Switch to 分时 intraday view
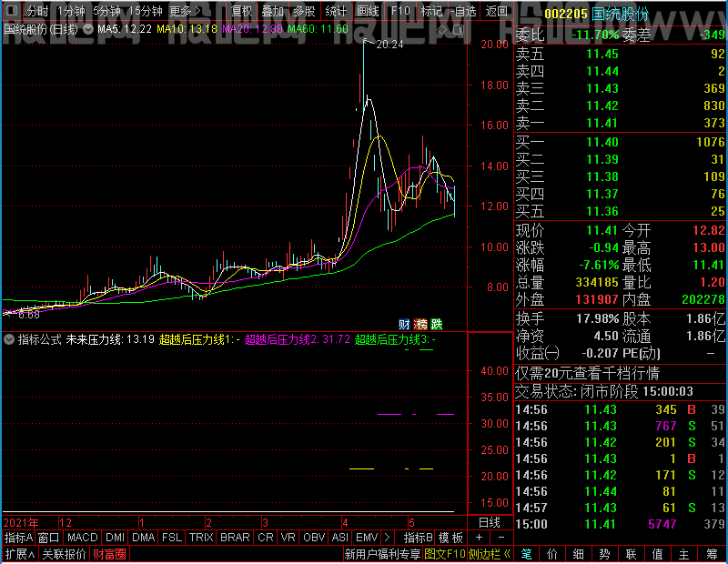This screenshot has width=728, height=564. click(37, 11)
